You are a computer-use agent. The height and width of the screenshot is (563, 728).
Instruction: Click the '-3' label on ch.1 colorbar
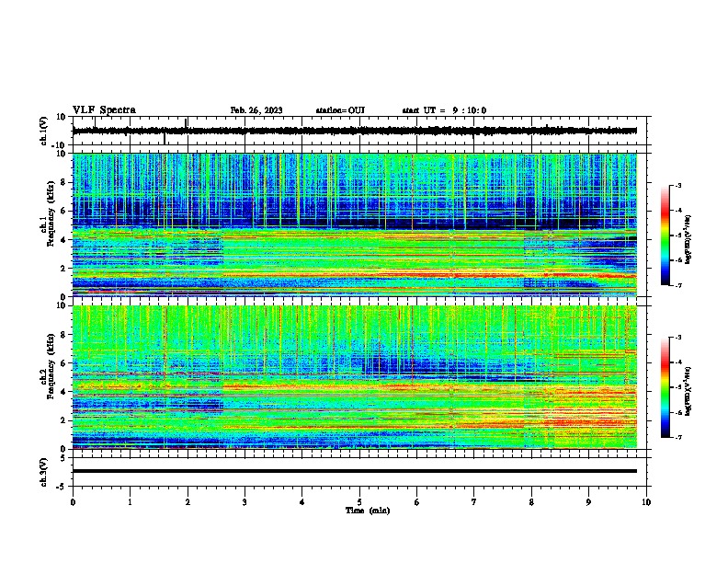tap(677, 185)
